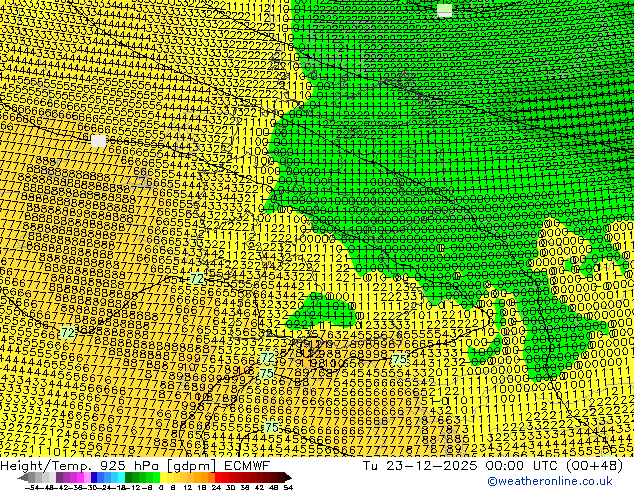Pick the cyan legend swatch
The height and width of the screenshot is (490, 634).
tap(121, 478)
